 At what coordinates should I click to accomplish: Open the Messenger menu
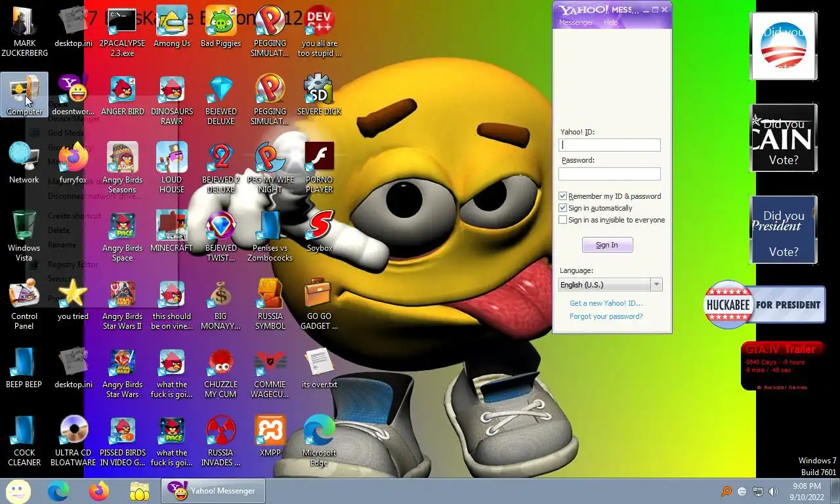576,22
